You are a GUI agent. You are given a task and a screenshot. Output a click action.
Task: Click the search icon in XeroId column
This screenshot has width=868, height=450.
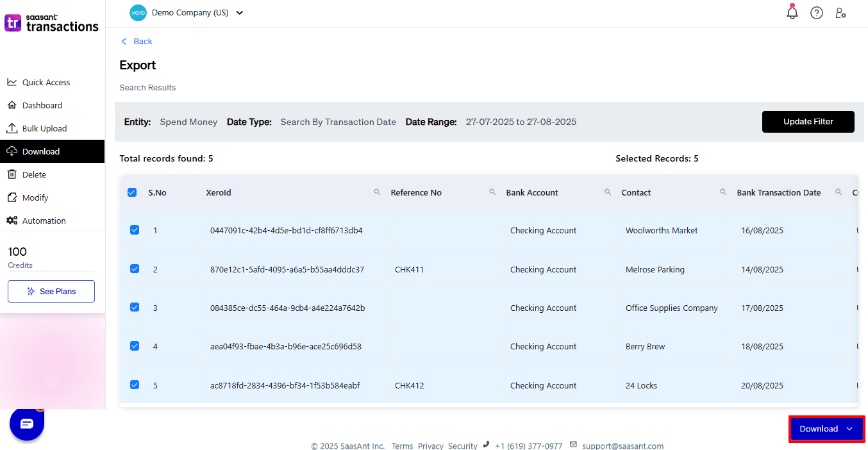[x=377, y=192]
